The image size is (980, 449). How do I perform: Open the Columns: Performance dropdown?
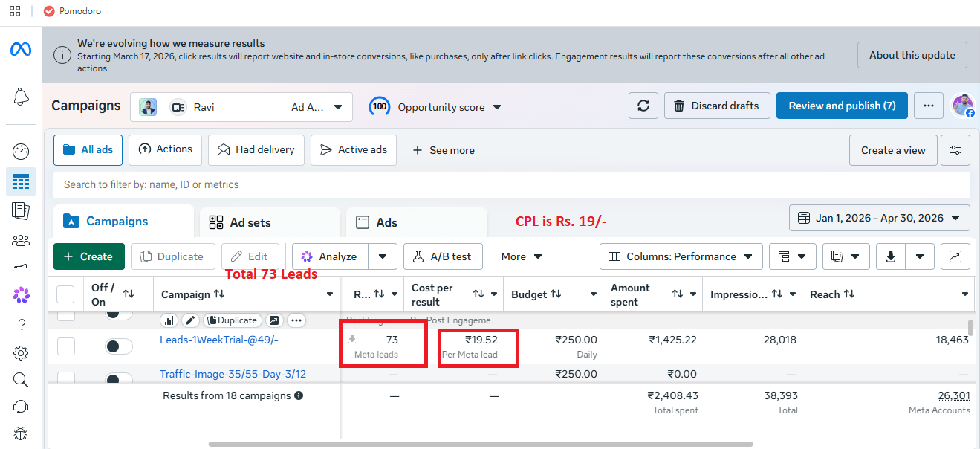tap(681, 256)
